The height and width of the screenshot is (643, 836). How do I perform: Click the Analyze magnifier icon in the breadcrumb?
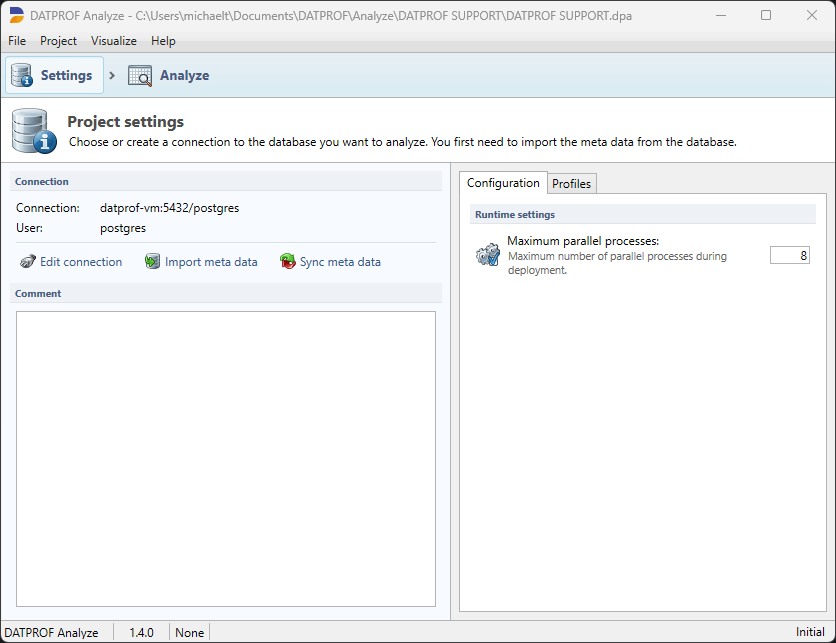click(x=139, y=74)
